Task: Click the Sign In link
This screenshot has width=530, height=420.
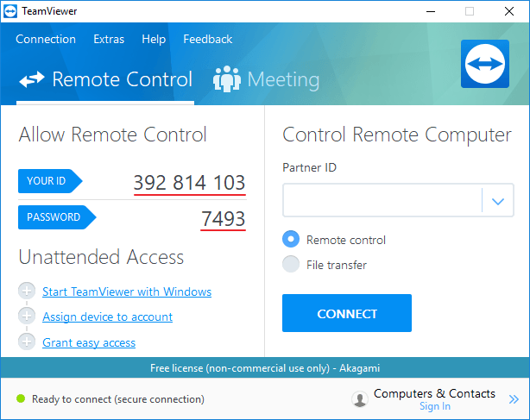Action: [435, 406]
